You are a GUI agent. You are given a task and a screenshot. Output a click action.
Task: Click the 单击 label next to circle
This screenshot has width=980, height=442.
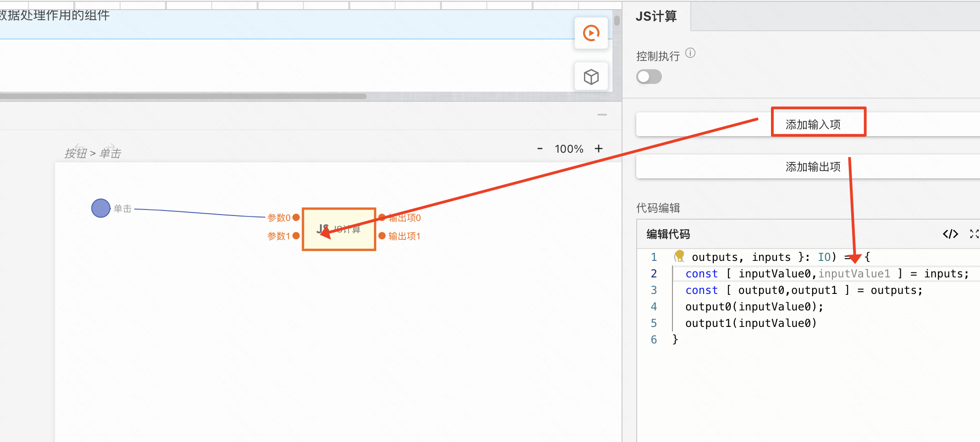123,209
